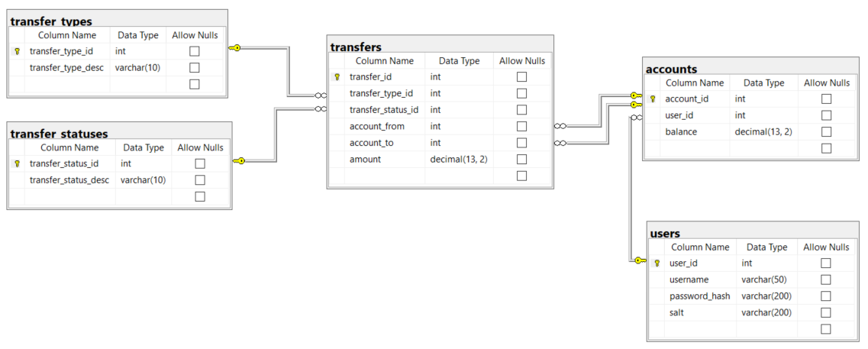Click the amount column name in transfers
Viewport: 868px width, 349px height.
coord(366,160)
